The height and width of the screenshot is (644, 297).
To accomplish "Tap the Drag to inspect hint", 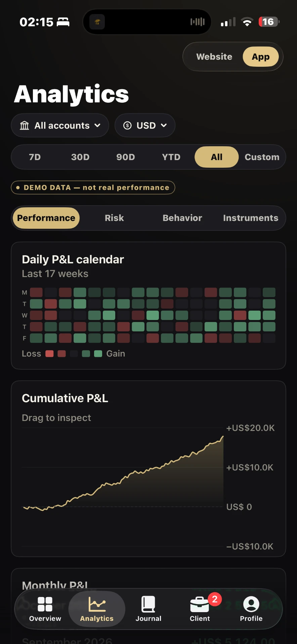I will click(x=56, y=418).
